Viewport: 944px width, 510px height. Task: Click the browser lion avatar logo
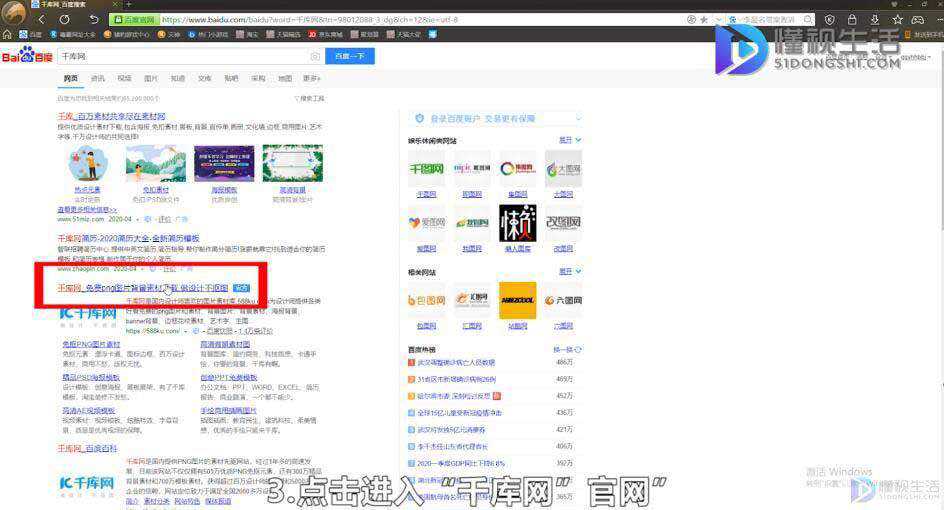click(x=13, y=13)
